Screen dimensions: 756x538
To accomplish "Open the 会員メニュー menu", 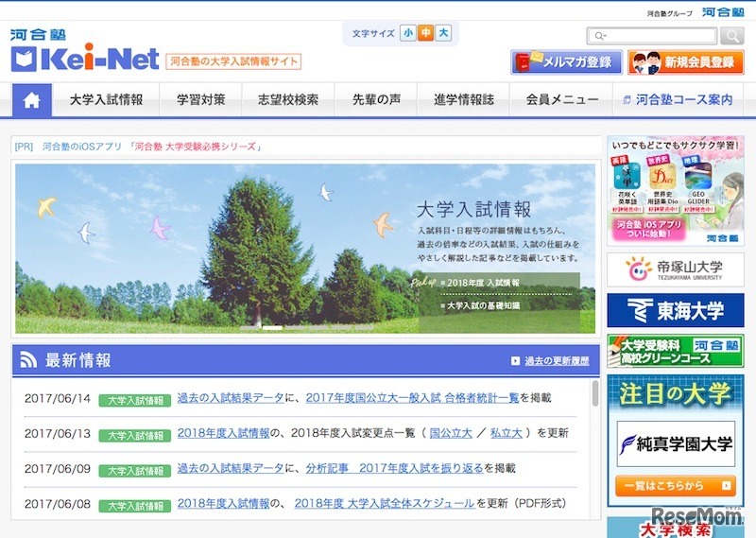I will (561, 100).
